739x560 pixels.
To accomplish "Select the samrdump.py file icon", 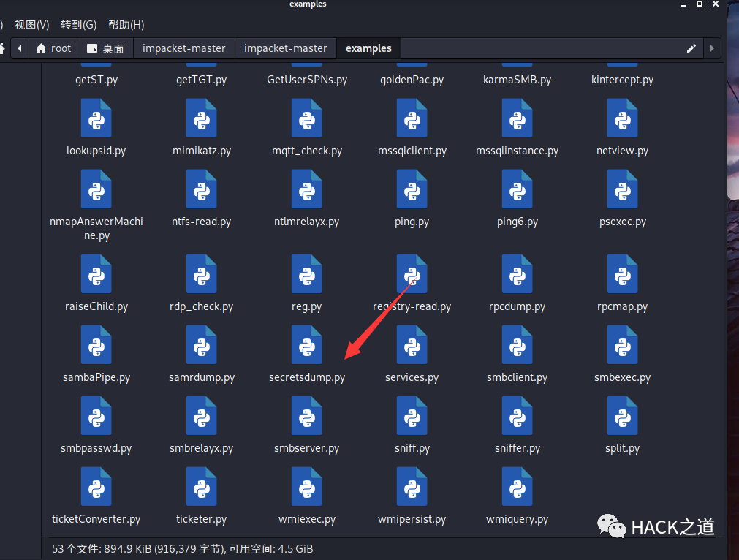I will [201, 344].
